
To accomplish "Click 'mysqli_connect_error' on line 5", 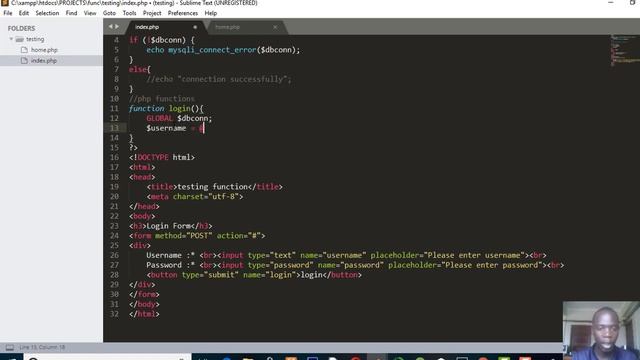I will pos(212,50).
